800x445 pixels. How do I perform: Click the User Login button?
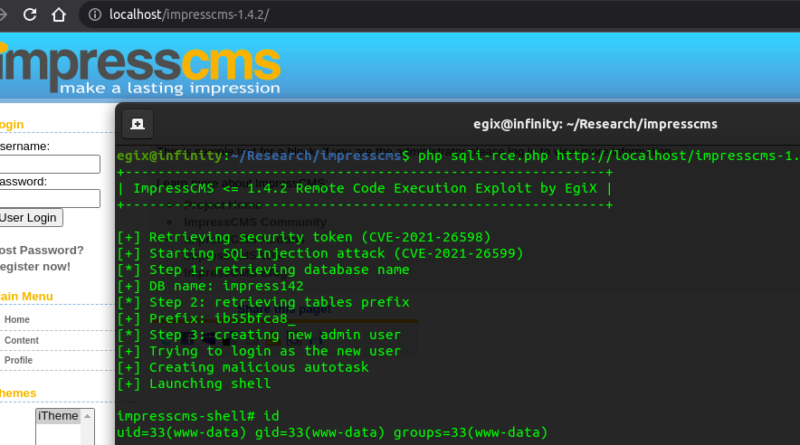point(30,218)
